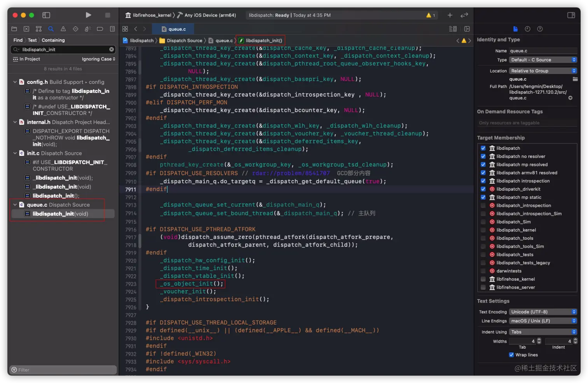Click the Add (+) button in toolbar

[450, 15]
